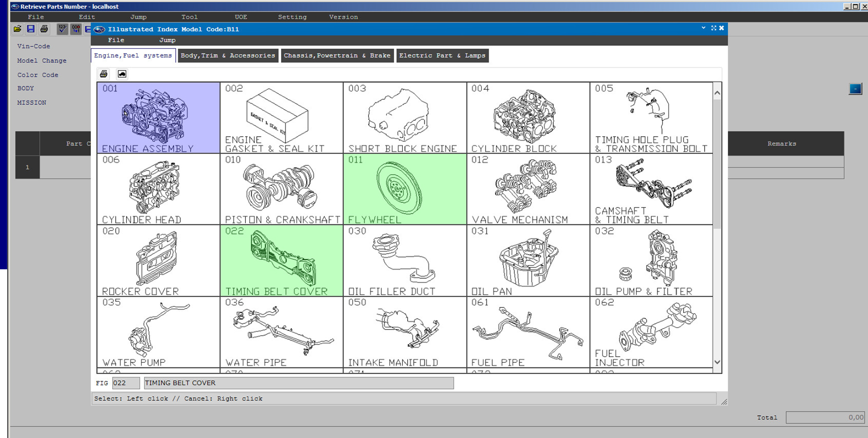Expand the Illustrated Index window fullscreen
The height and width of the screenshot is (438, 868).
(x=714, y=28)
